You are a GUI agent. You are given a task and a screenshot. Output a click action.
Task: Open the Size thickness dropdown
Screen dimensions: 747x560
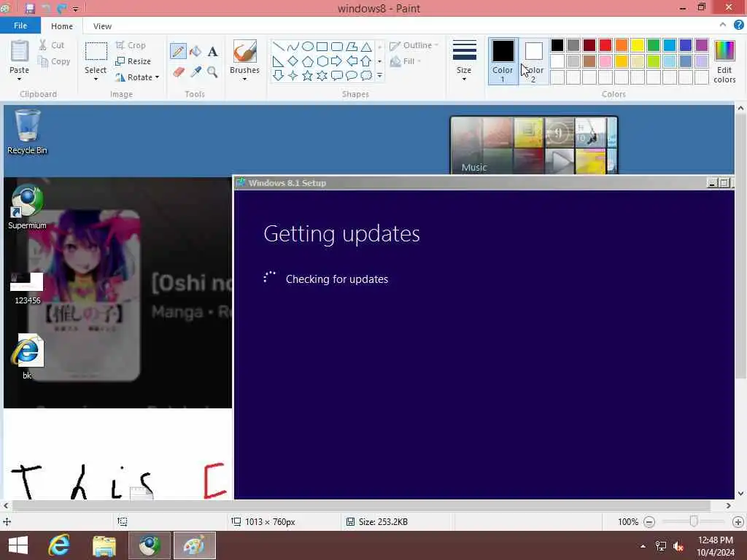click(x=464, y=61)
